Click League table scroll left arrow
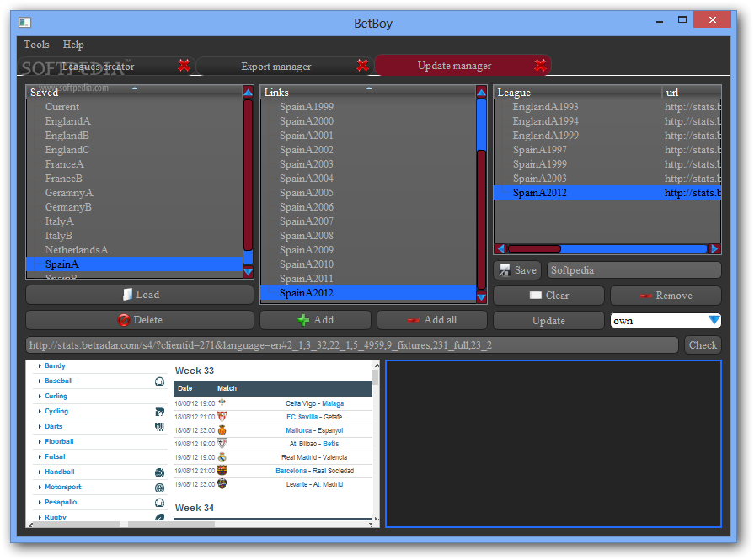The image size is (754, 560). (x=500, y=248)
